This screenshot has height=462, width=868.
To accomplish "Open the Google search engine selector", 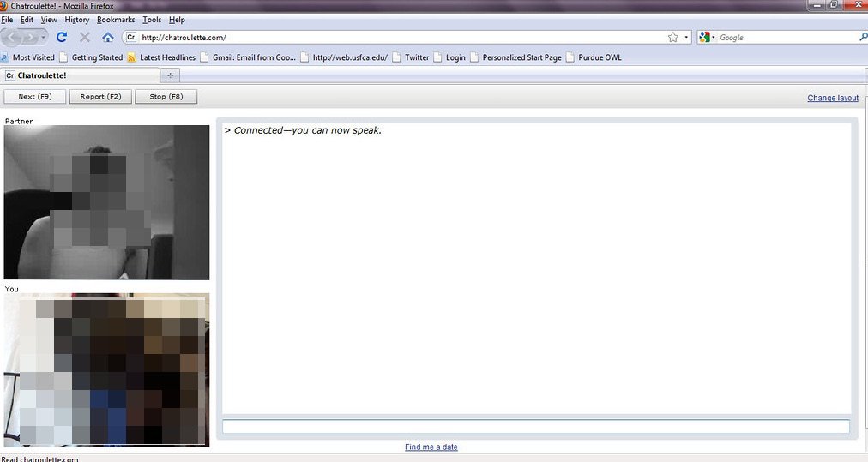I will (x=707, y=37).
